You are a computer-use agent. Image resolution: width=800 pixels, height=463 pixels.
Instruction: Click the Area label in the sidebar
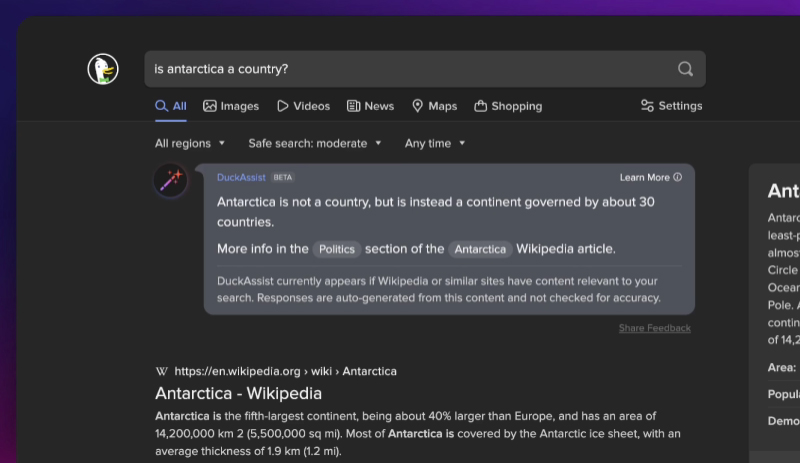coord(782,368)
